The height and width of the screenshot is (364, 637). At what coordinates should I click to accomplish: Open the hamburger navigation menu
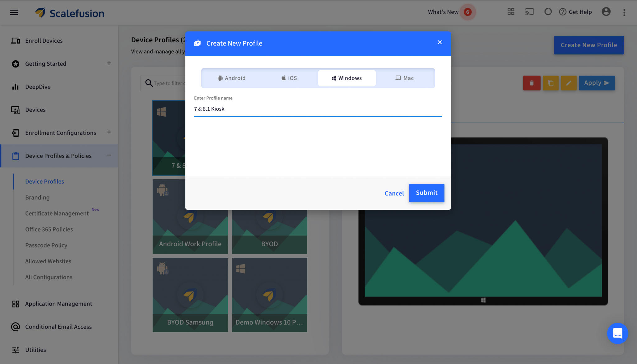click(14, 12)
